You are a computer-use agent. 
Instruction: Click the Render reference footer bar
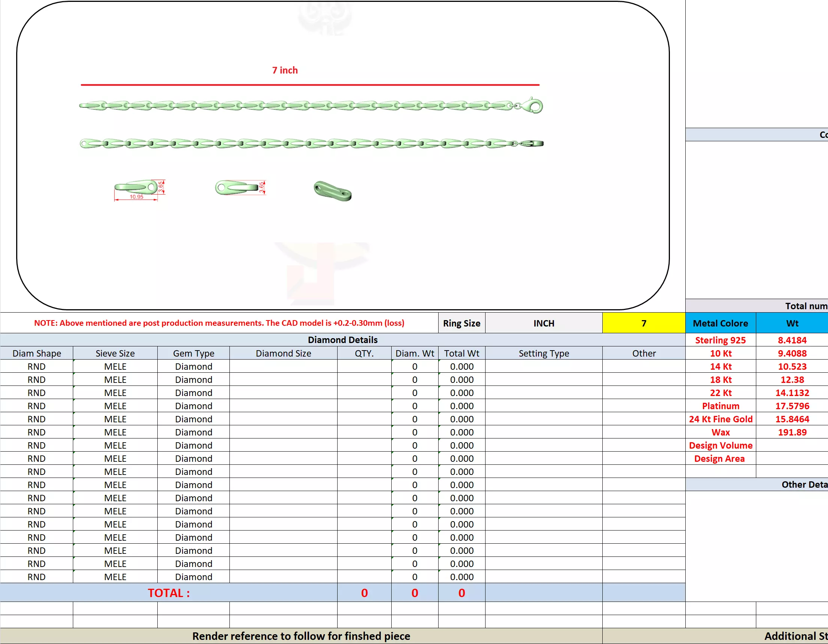click(x=301, y=636)
